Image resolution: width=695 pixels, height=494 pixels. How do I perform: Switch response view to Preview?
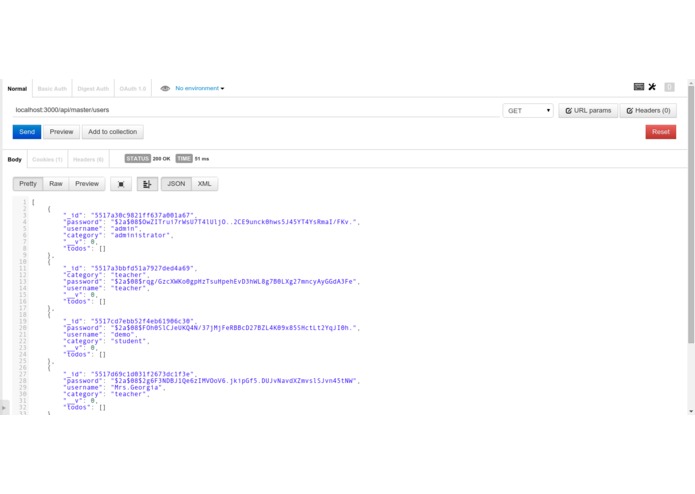click(87, 184)
